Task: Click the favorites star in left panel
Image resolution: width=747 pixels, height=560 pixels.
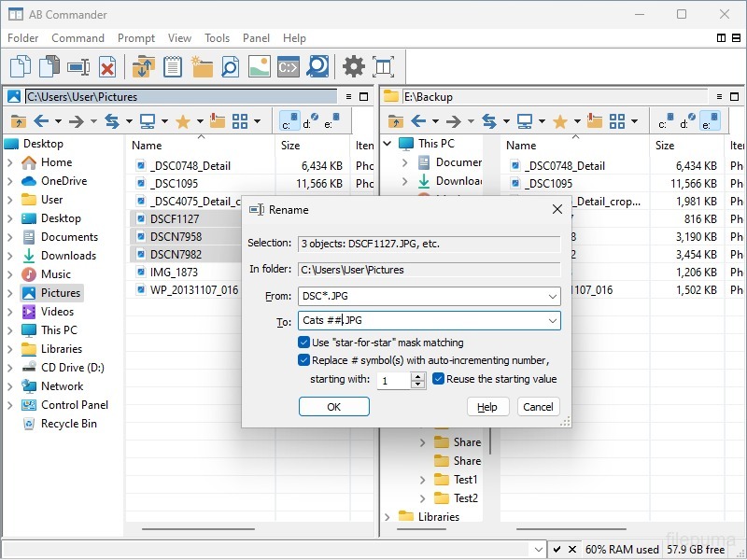Action: pos(182,121)
